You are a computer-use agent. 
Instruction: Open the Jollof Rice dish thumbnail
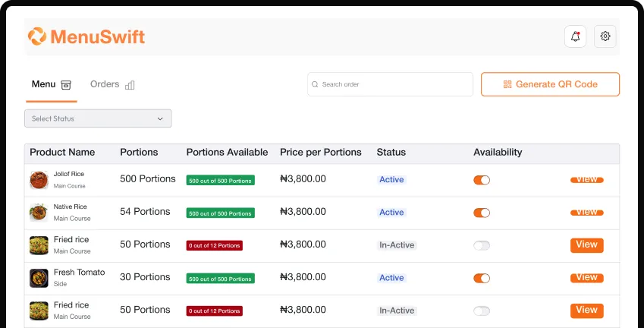(x=39, y=180)
